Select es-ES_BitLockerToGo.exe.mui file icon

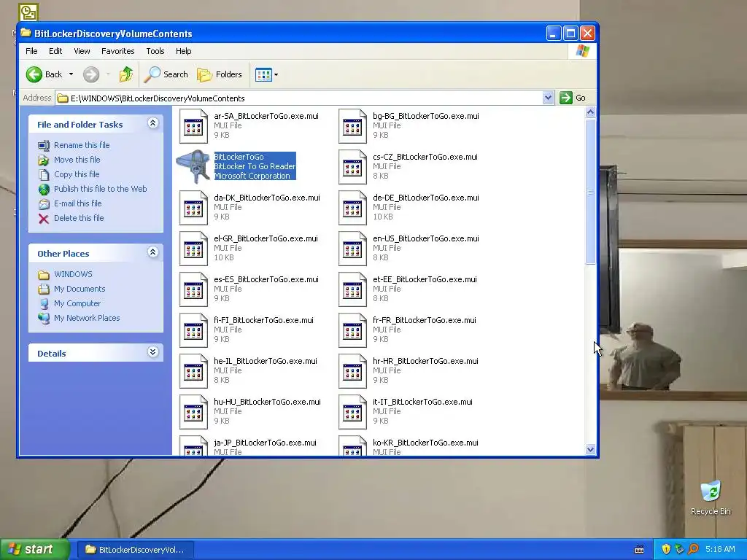[x=193, y=289]
